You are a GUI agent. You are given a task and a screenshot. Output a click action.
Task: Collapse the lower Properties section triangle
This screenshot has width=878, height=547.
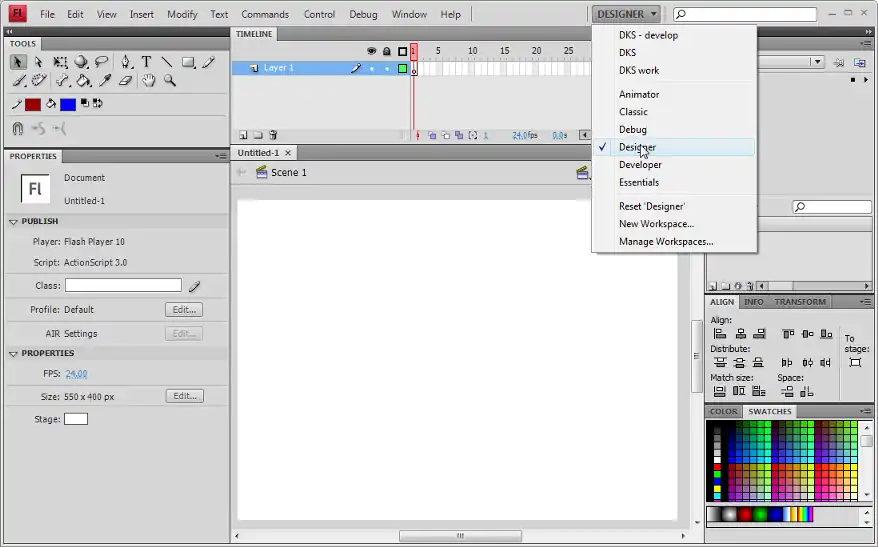[x=14, y=353]
